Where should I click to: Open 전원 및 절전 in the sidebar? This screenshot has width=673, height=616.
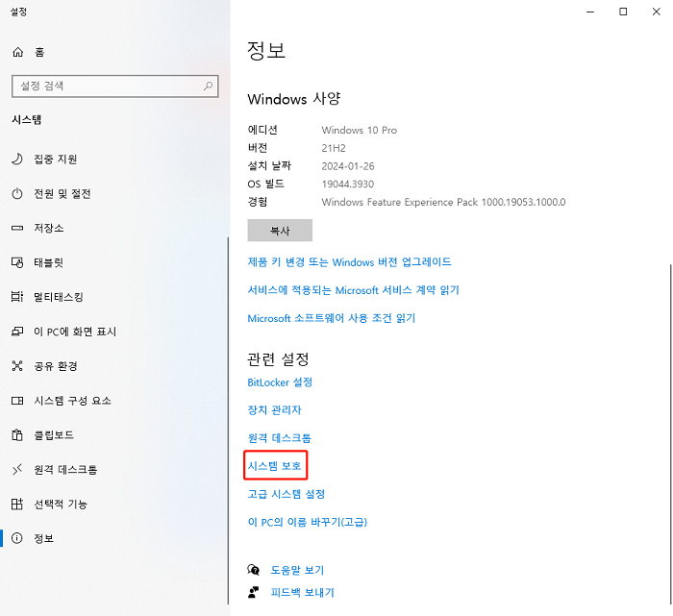click(113, 193)
